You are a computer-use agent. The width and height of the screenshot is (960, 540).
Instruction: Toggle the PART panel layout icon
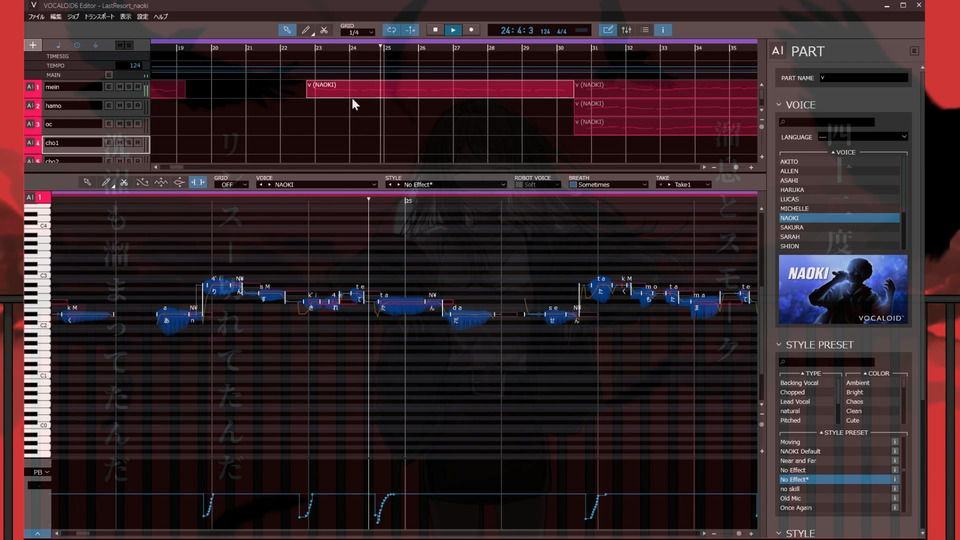click(x=913, y=51)
